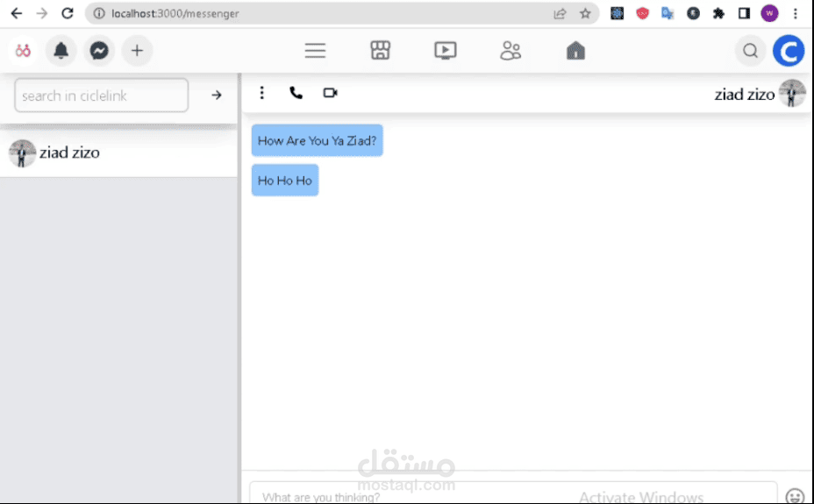Submit search with the arrow button
The image size is (814, 504).
(x=217, y=96)
